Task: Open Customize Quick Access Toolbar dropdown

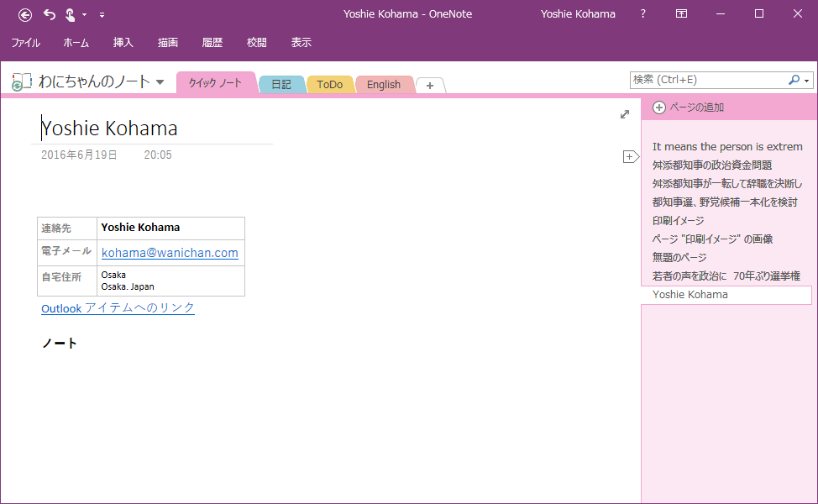Action: coord(102,15)
